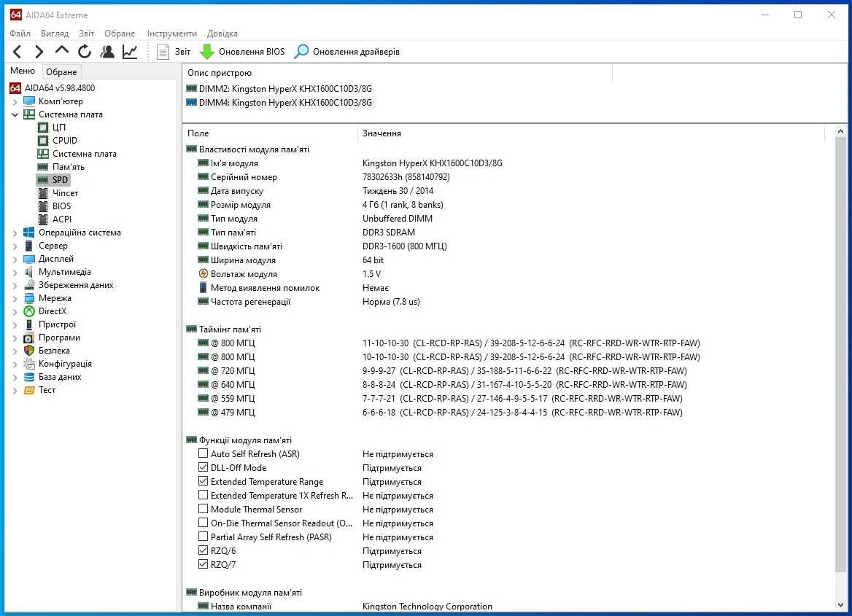The image size is (852, 616).
Task: Expand the Мультимедіа tree node
Action: pos(15,272)
